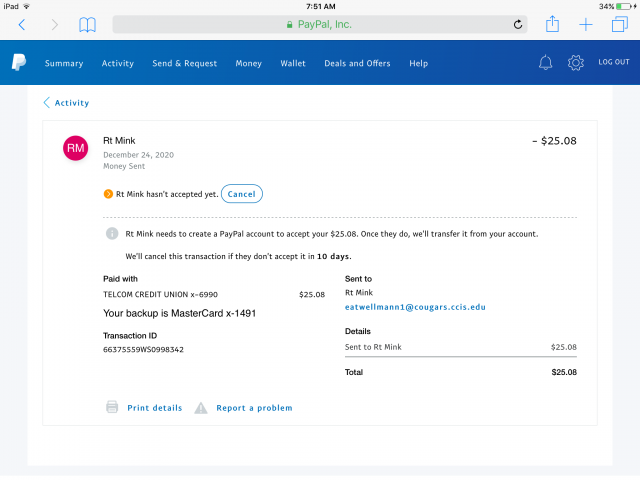Click the December 24, 2020 date

[138, 155]
